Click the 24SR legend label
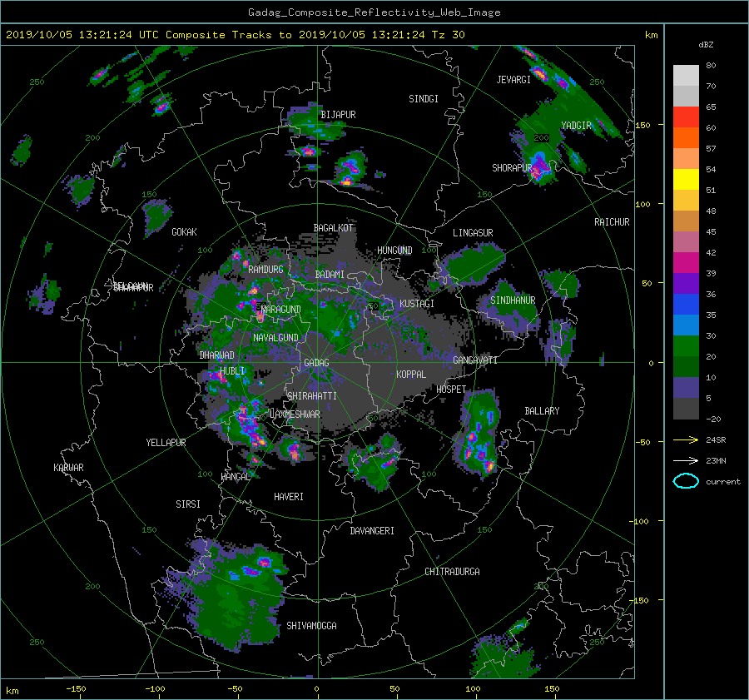749x700 pixels. 716,440
